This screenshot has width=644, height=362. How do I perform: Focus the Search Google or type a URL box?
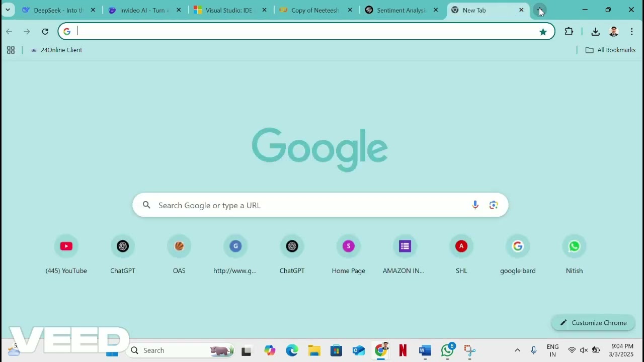pyautogui.click(x=320, y=205)
